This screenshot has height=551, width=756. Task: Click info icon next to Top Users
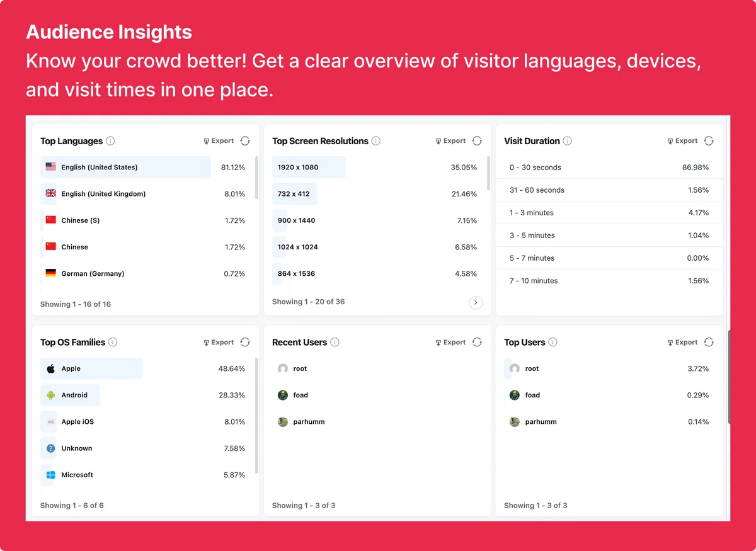pyautogui.click(x=553, y=343)
